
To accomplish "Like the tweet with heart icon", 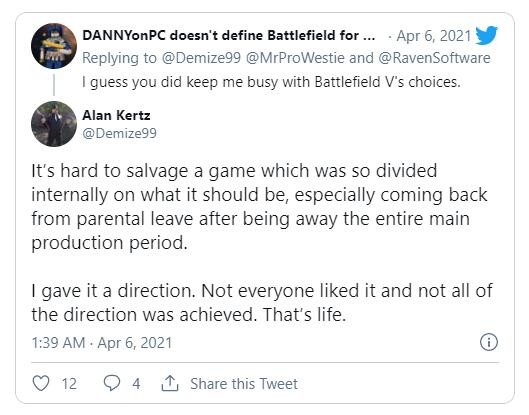I will coord(41,383).
